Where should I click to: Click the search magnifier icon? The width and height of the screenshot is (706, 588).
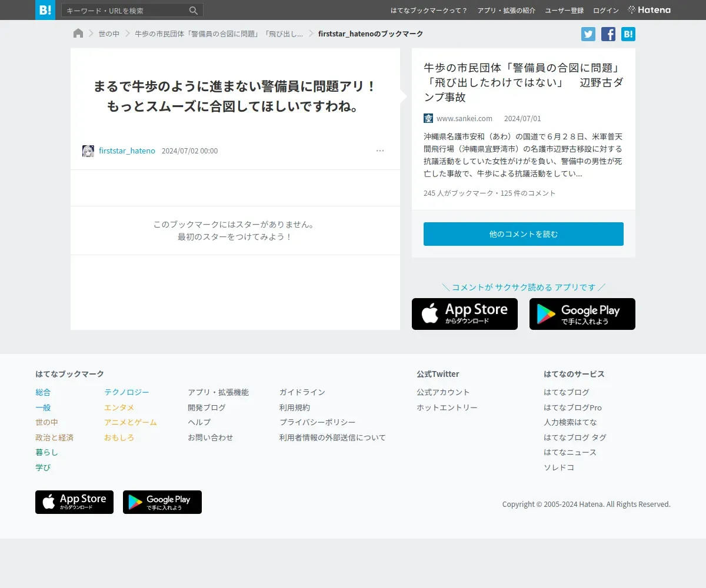coord(194,11)
